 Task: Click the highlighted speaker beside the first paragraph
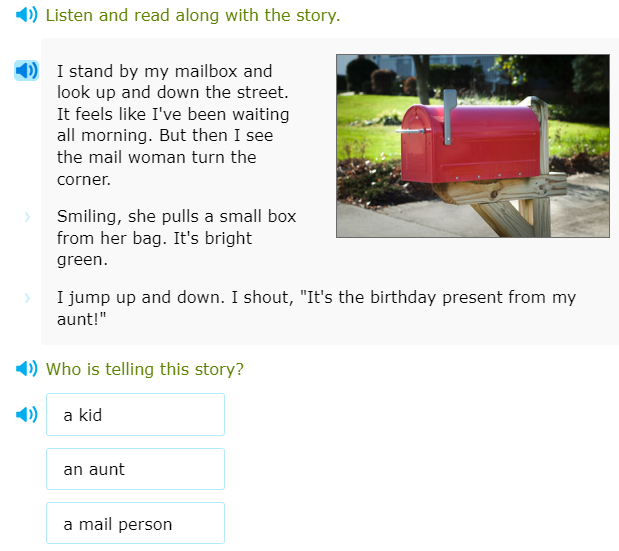pyautogui.click(x=27, y=70)
